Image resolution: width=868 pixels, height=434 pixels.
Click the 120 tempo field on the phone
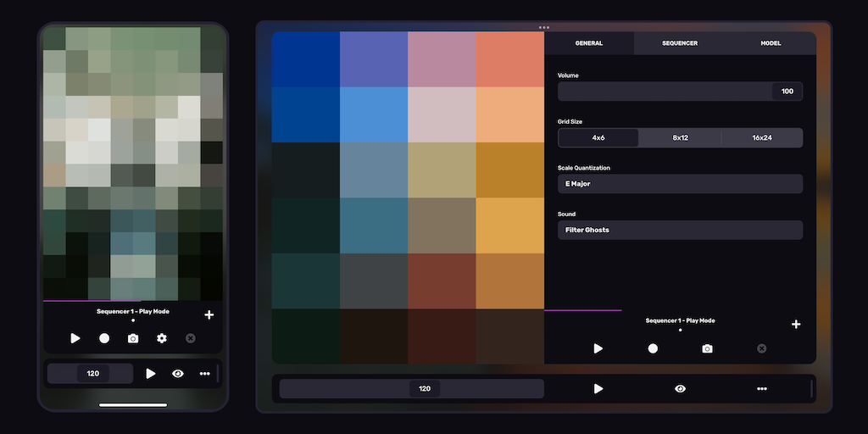click(90, 374)
